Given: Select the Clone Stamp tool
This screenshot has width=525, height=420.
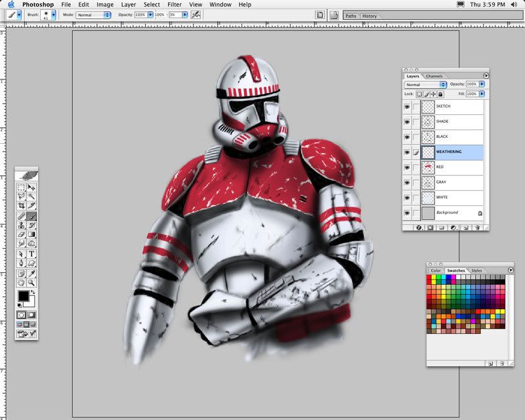Looking at the screenshot, I should pyautogui.click(x=21, y=225).
